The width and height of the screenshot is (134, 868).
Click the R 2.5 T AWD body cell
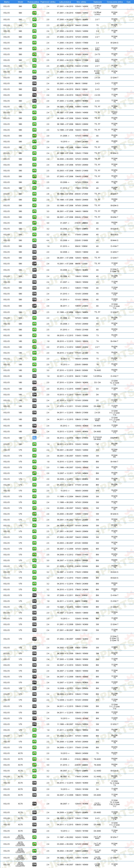pos(97,72)
